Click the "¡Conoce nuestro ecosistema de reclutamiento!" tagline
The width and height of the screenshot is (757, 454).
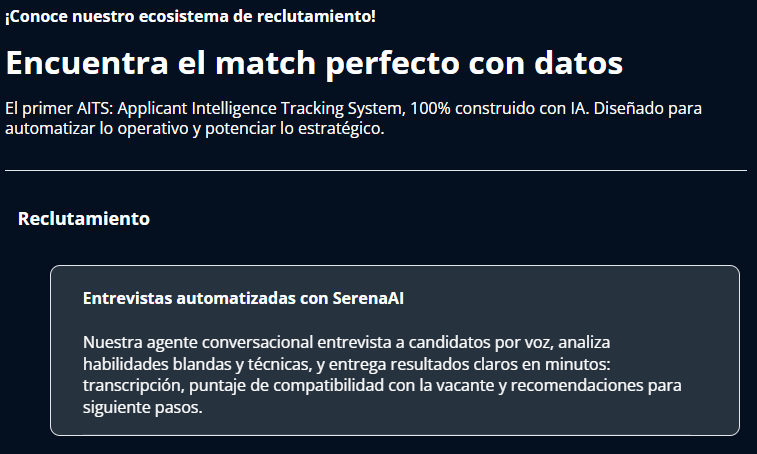[190, 16]
